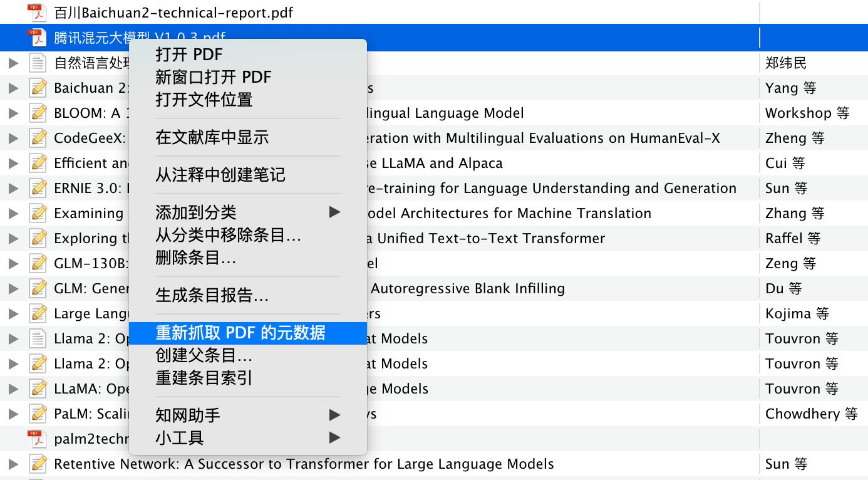Select 生成条目报告… menu entry

[x=247, y=295]
